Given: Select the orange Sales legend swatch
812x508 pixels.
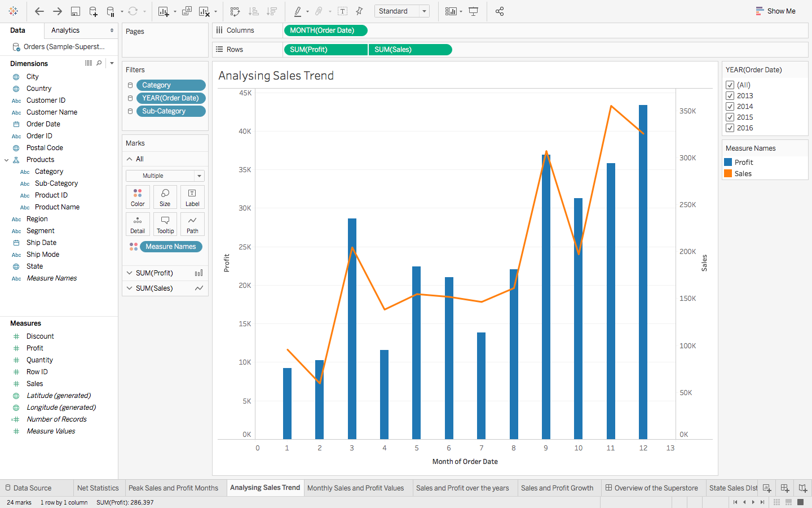Looking at the screenshot, I should coord(729,173).
